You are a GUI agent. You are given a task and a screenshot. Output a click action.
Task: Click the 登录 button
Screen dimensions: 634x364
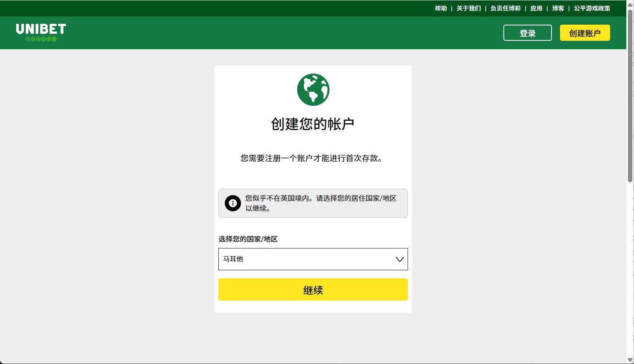pos(528,33)
